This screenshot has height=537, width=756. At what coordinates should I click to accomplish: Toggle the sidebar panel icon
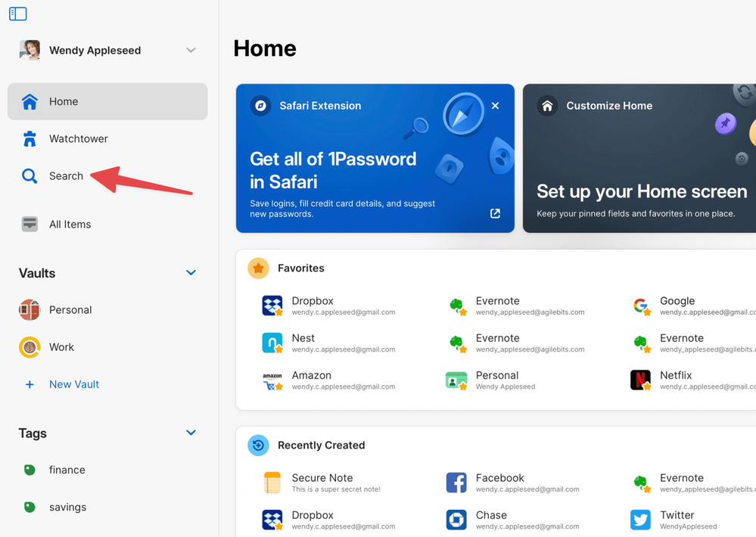click(18, 14)
